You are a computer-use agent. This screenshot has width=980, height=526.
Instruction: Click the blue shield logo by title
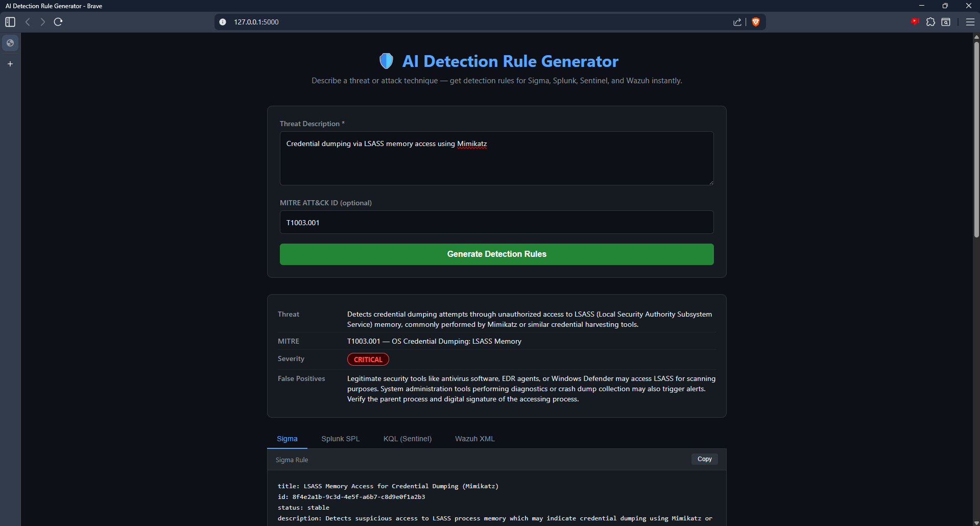click(x=387, y=61)
